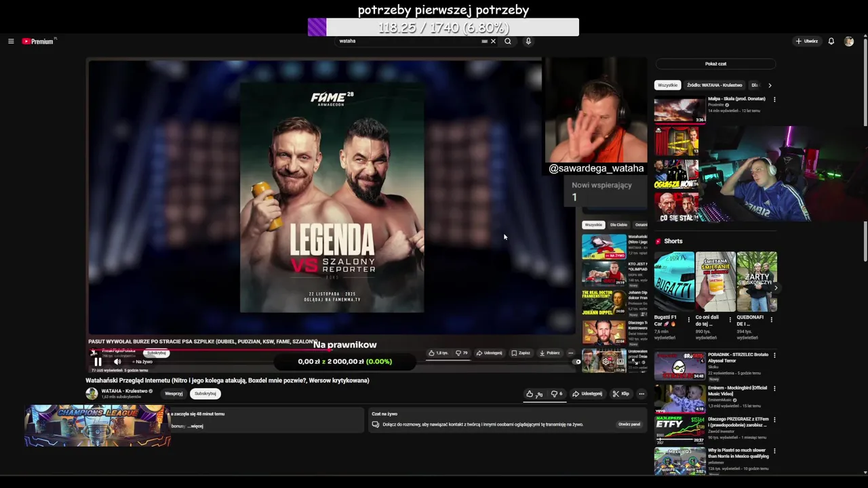The image size is (868, 488).
Task: Open options for 'Dlaczego PRZEGRASZ z ETFem' video
Action: [774, 420]
